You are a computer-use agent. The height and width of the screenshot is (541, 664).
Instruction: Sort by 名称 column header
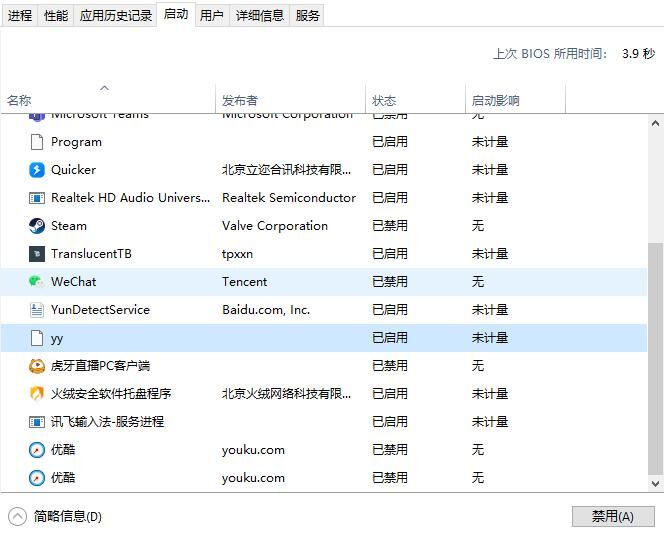(x=19, y=100)
